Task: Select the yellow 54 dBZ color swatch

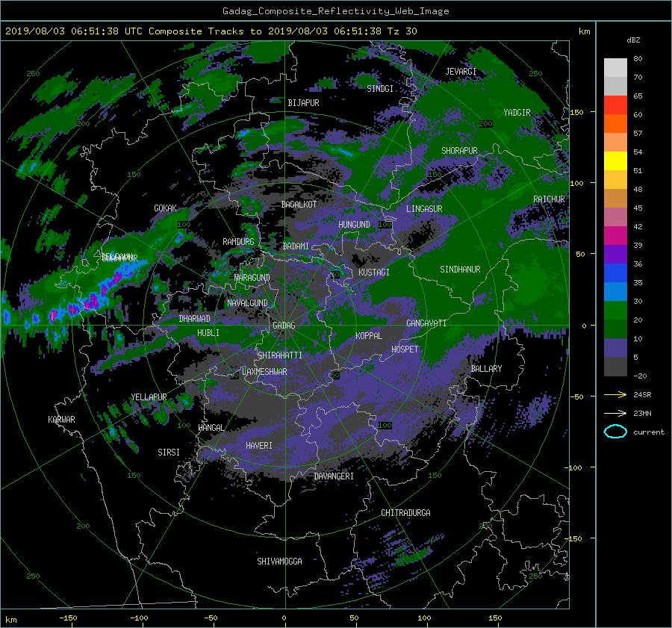Action: [615, 161]
